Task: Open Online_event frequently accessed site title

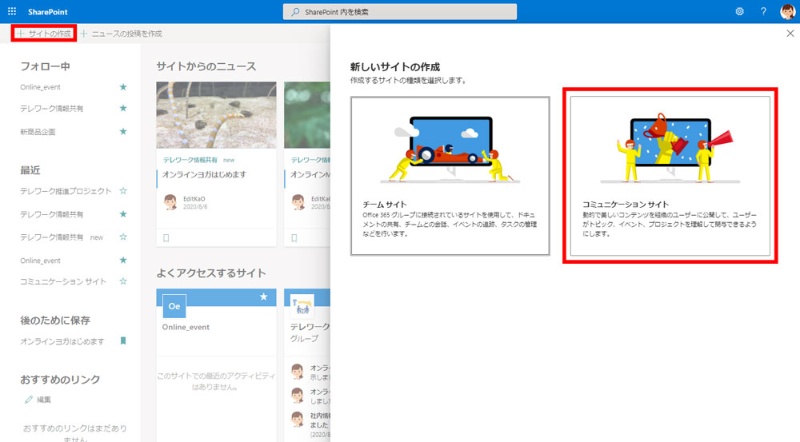Action: point(186,327)
